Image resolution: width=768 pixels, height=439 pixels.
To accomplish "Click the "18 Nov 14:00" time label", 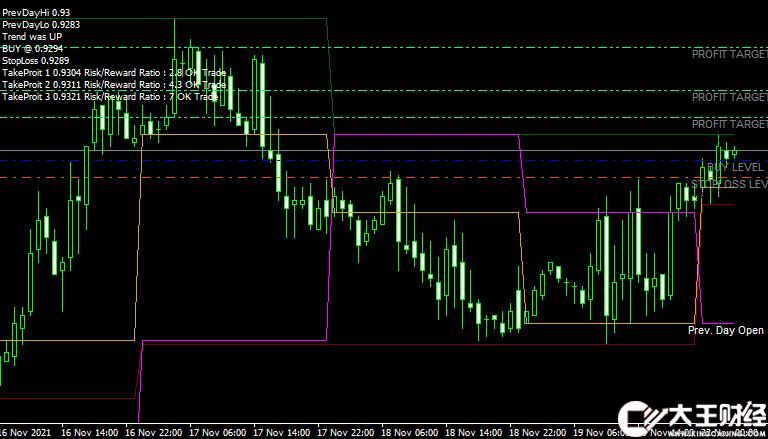I will point(474,433).
